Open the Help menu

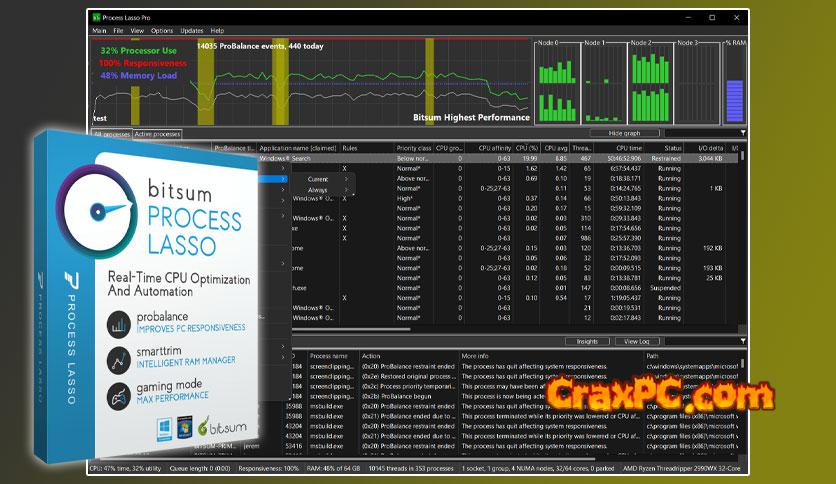point(217,31)
